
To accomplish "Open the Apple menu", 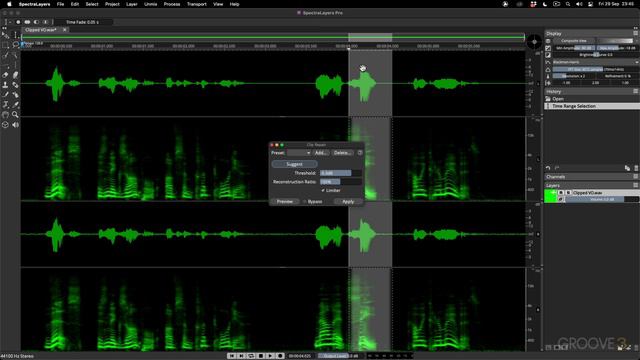I will point(9,4).
